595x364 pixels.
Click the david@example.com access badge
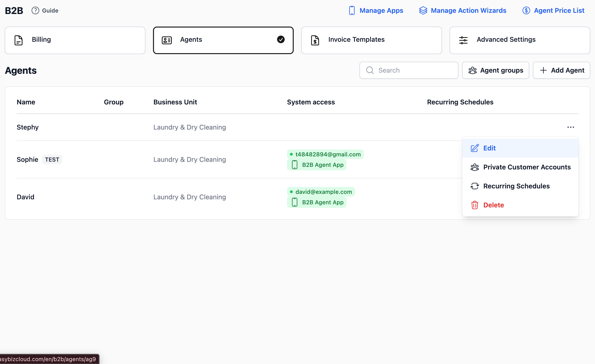tap(321, 192)
